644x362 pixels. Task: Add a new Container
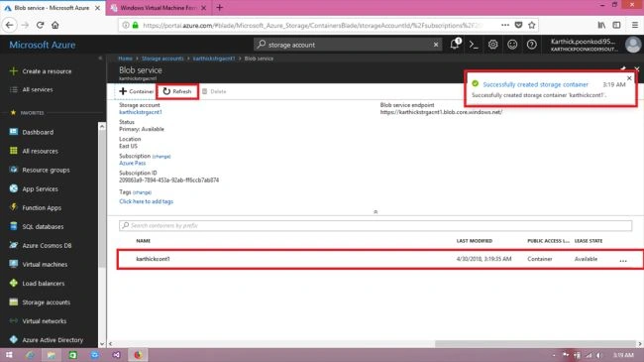pos(136,91)
